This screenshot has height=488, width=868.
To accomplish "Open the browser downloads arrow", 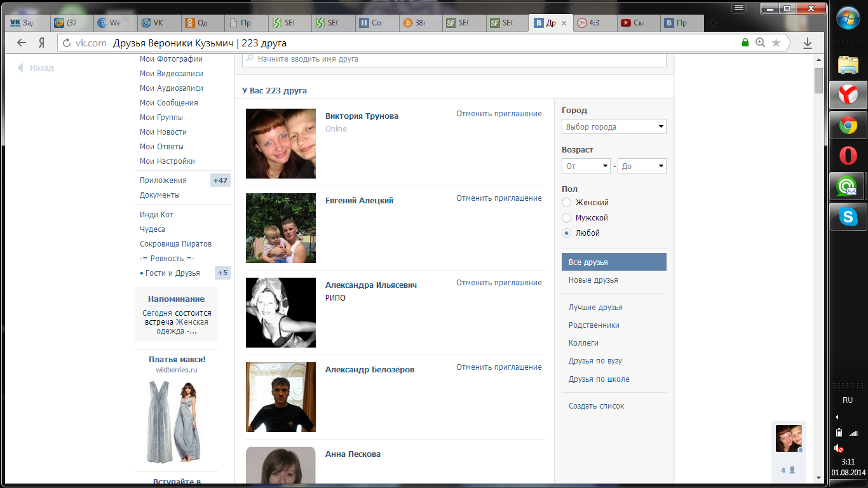I will coord(808,43).
